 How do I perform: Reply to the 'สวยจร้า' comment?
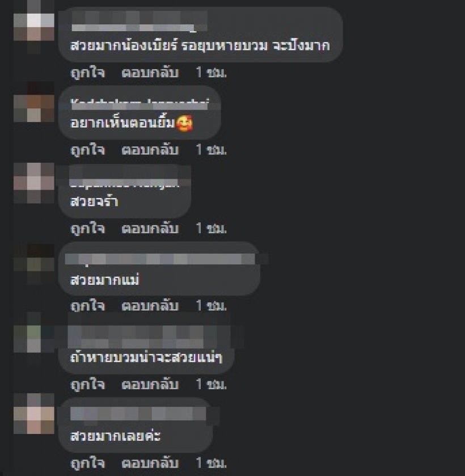coord(150,228)
